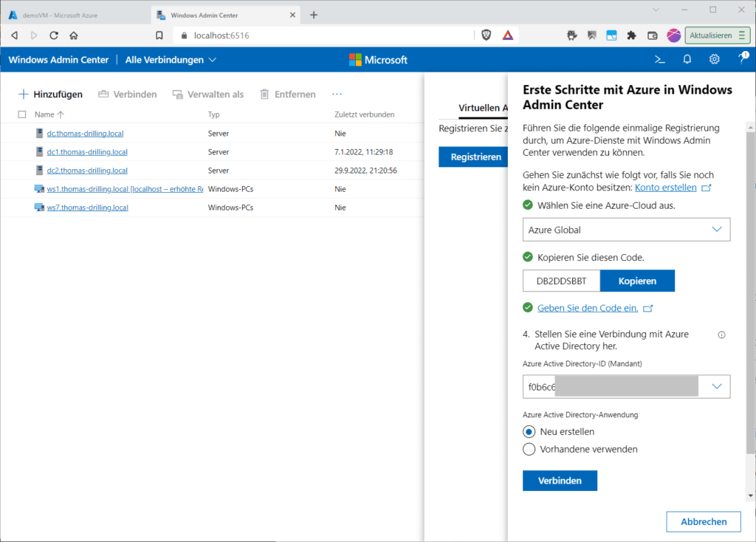This screenshot has width=756, height=542.
Task: Open help question mark icon
Action: [x=742, y=58]
